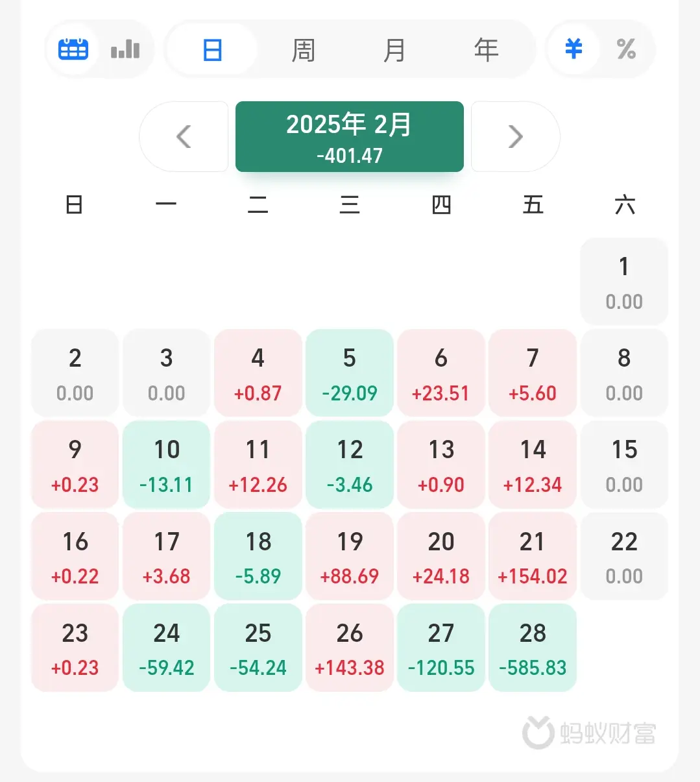Switch to bar chart view icon
Viewport: 700px width, 782px height.
tap(125, 49)
